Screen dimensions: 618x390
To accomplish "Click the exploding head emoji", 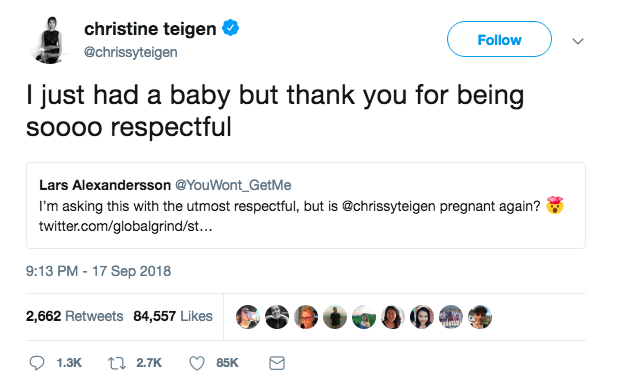I will [x=555, y=205].
